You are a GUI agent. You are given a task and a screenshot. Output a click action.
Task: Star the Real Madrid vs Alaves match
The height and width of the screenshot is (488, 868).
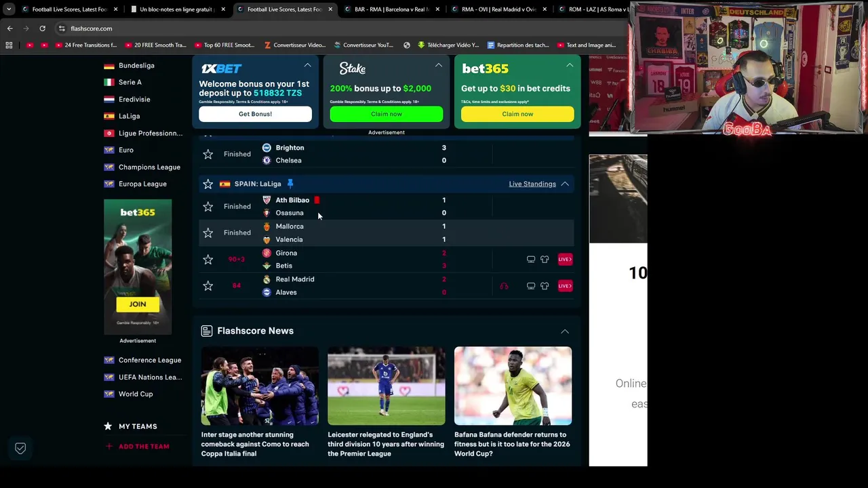pos(208,286)
